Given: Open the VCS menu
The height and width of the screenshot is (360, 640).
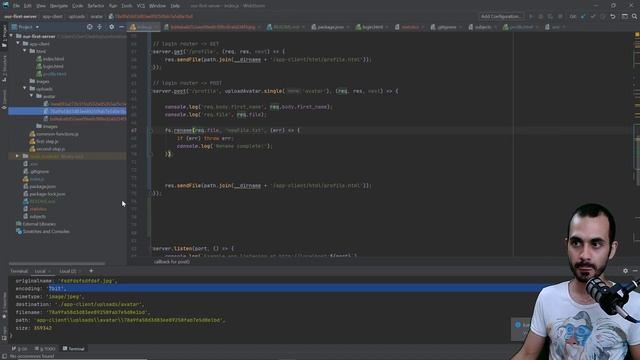Looking at the screenshot, I should point(141,6).
